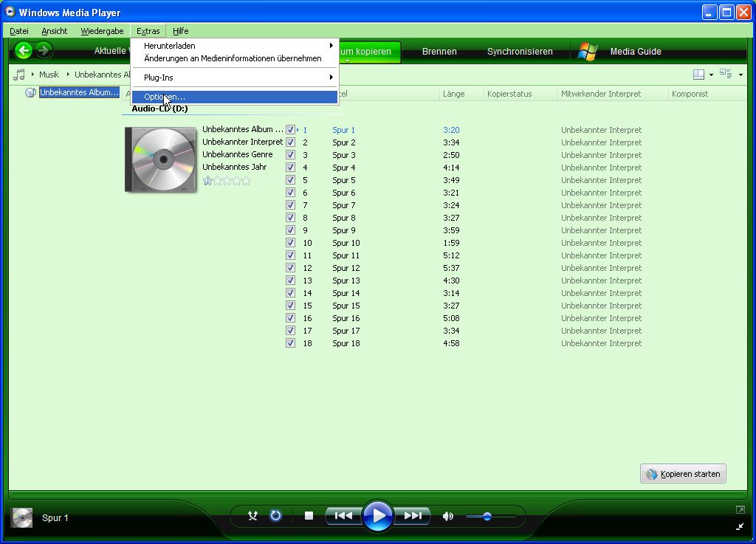Mute the sound with the speaker icon
The width and height of the screenshot is (756, 544).
(448, 517)
